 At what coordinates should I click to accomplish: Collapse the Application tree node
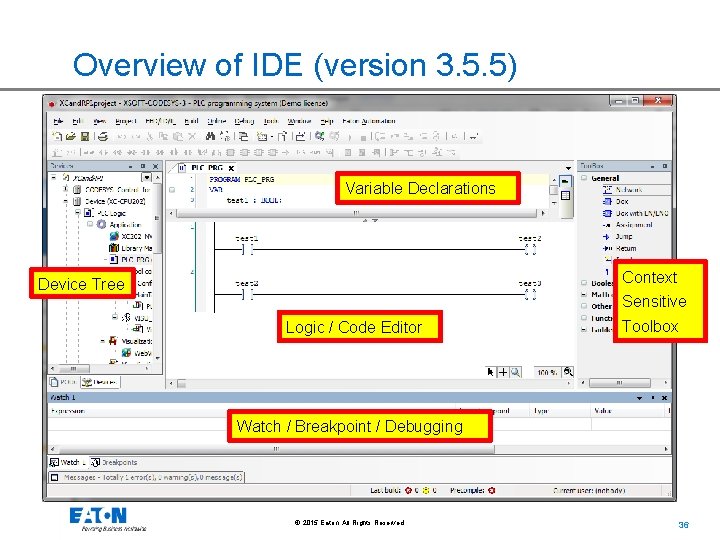click(90, 224)
